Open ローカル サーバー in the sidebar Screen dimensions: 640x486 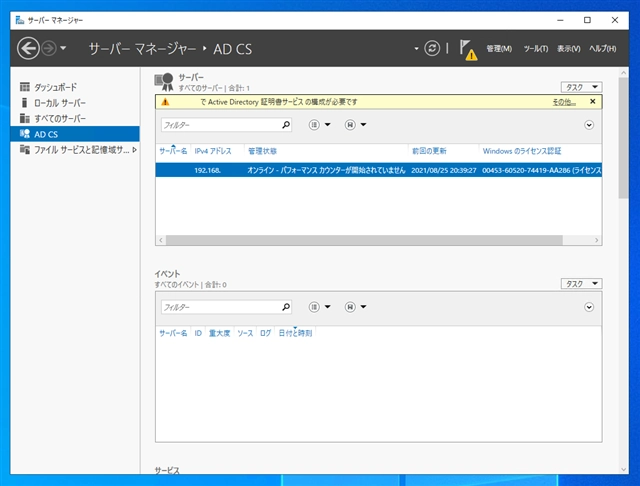pos(59,103)
